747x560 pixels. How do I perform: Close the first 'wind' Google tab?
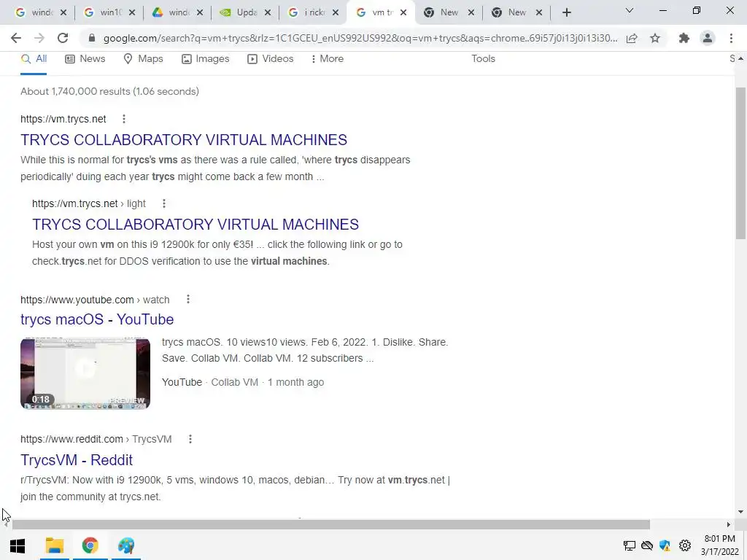63,12
